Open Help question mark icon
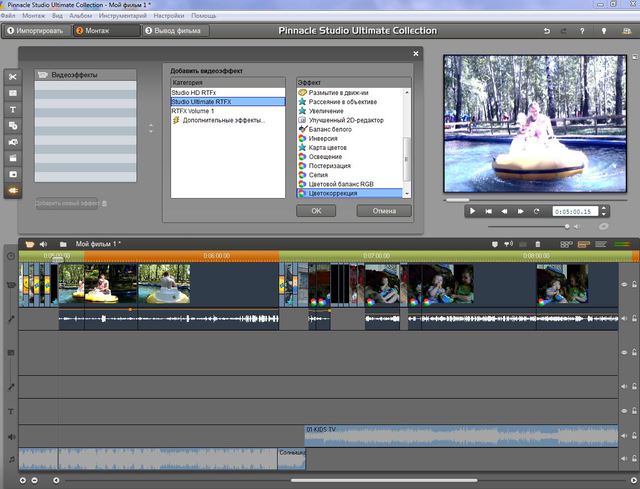Screen dimensions: 640x489 click(582, 31)
